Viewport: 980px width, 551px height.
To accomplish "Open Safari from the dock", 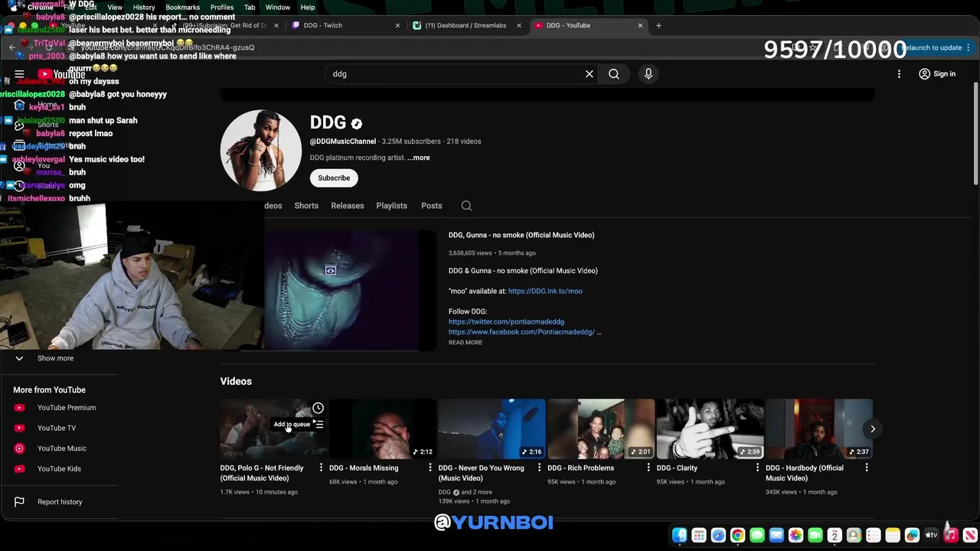I will (x=718, y=535).
